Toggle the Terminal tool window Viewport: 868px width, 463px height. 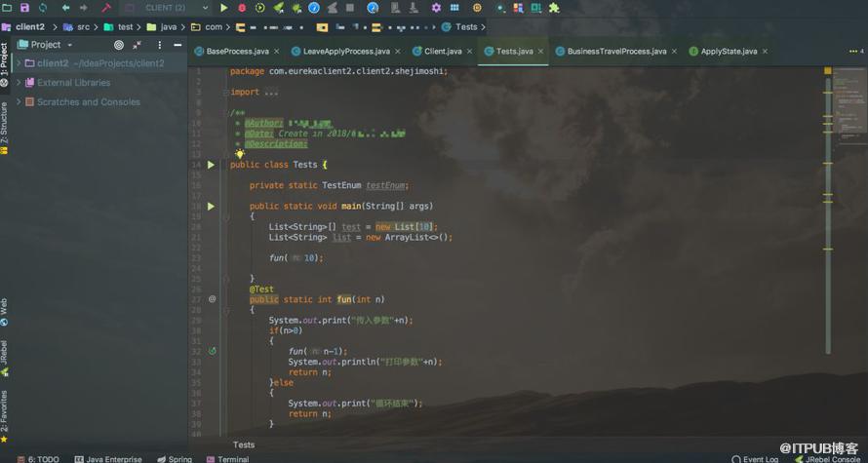(227, 459)
